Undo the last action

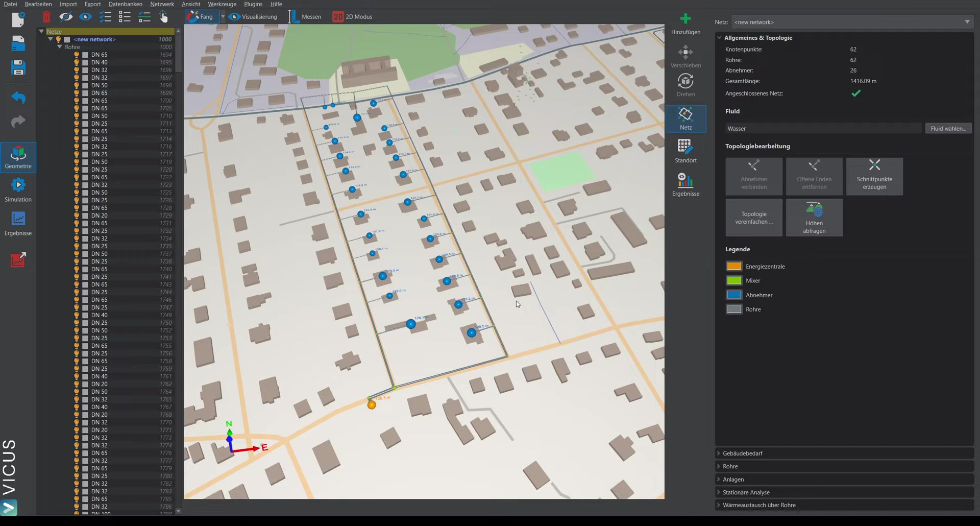[18, 97]
